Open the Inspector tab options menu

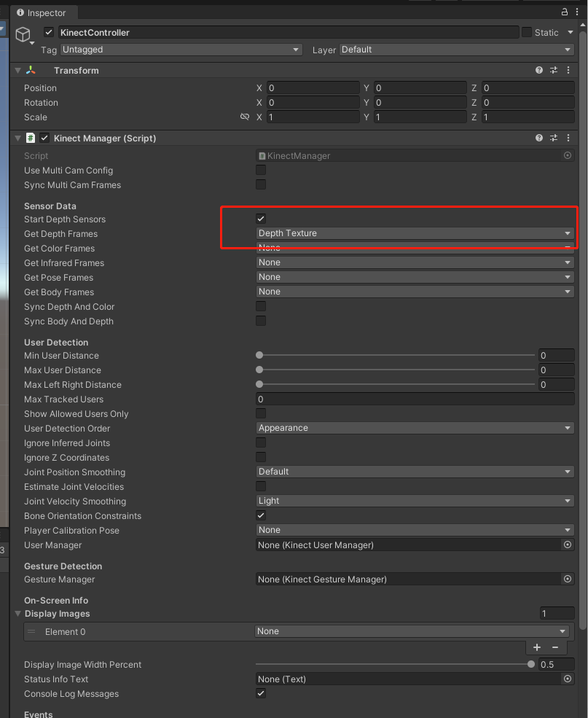point(576,12)
